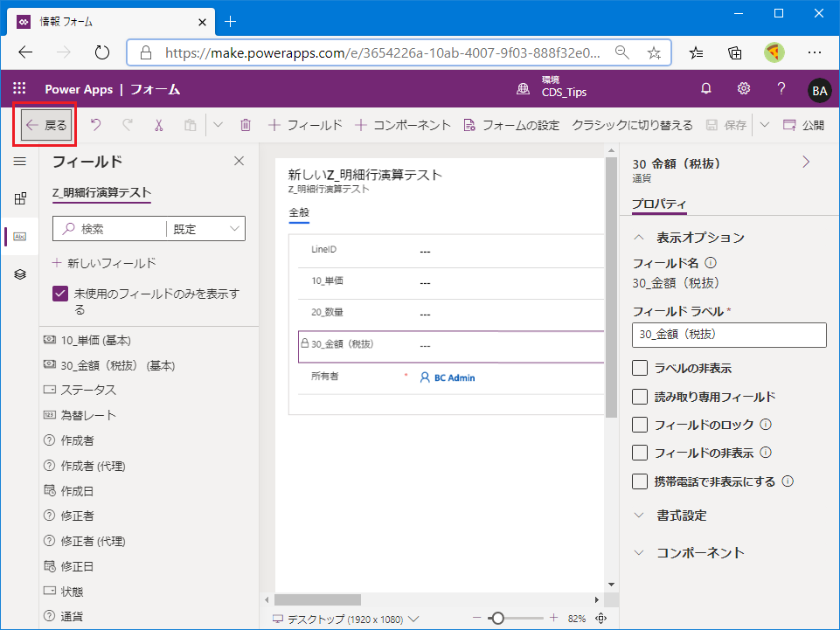Click the フィールド ラベル text input
Viewport: 840px width, 630px height.
[728, 334]
